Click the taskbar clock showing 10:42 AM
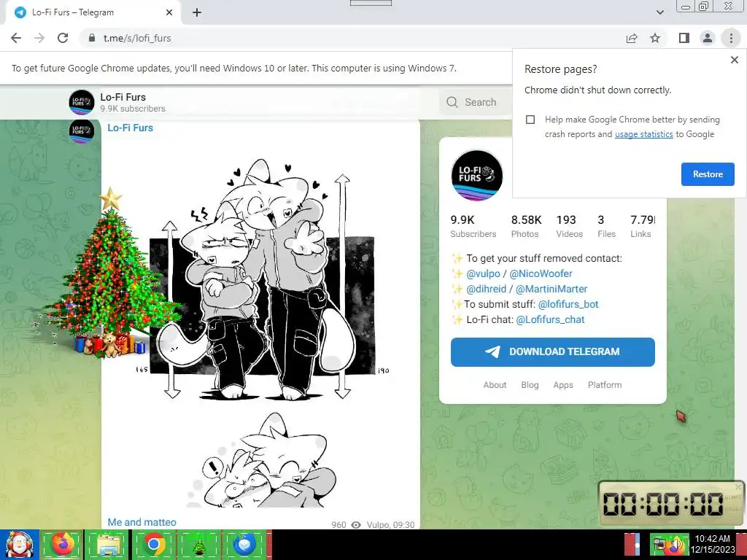The height and width of the screenshot is (560, 747). (712, 544)
